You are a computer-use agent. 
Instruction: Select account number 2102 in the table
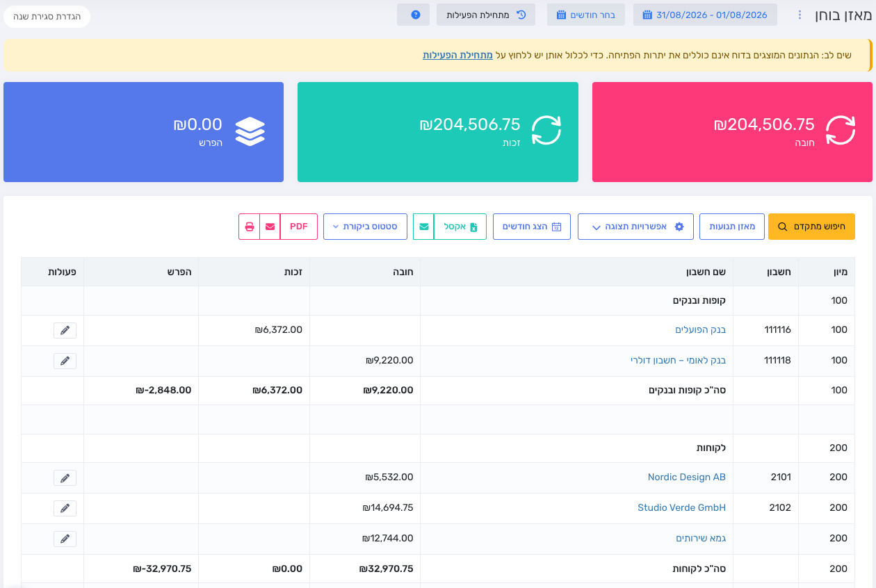[780, 507]
